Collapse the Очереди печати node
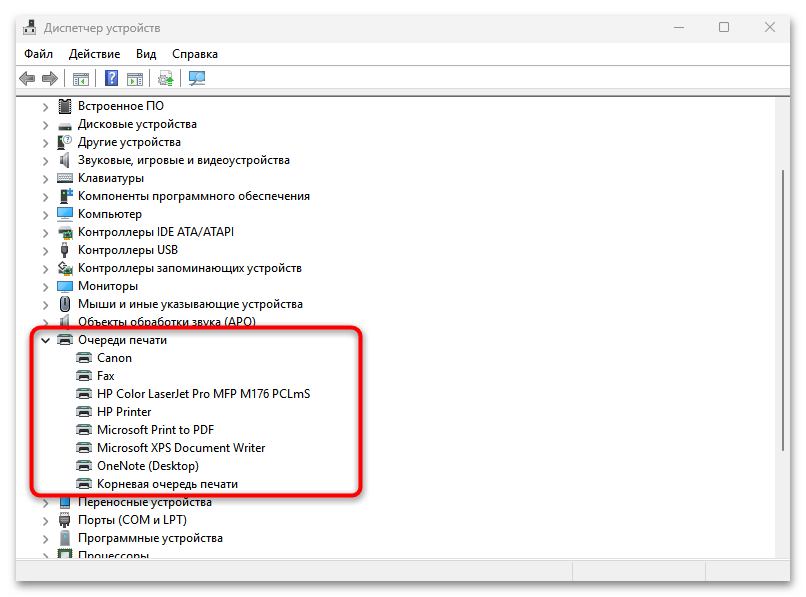The image size is (806, 597). [x=45, y=340]
